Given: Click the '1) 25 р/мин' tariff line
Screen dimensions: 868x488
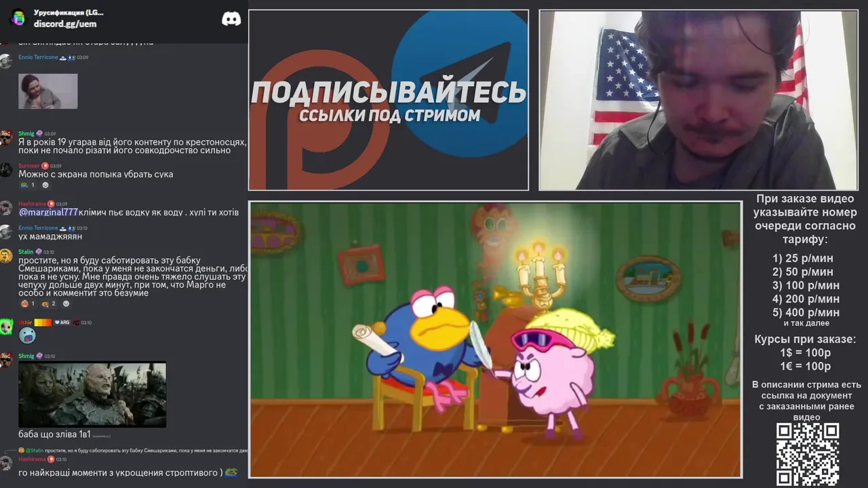Looking at the screenshot, I should point(803,258).
